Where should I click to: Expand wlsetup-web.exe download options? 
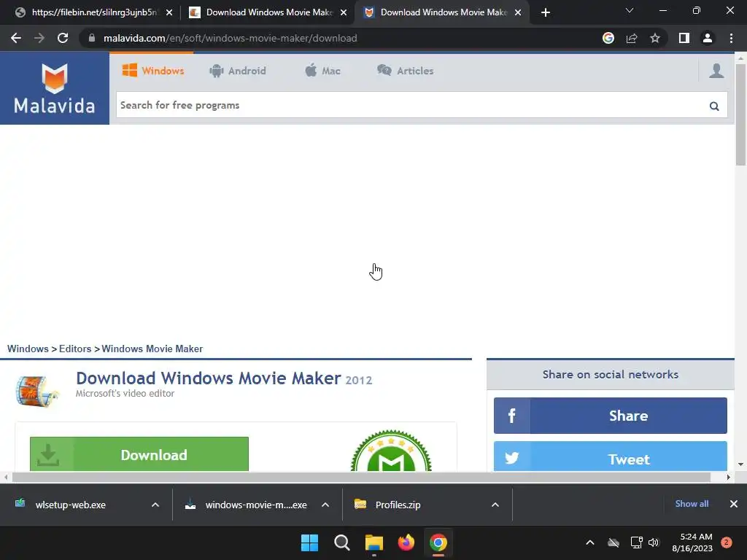pos(155,505)
